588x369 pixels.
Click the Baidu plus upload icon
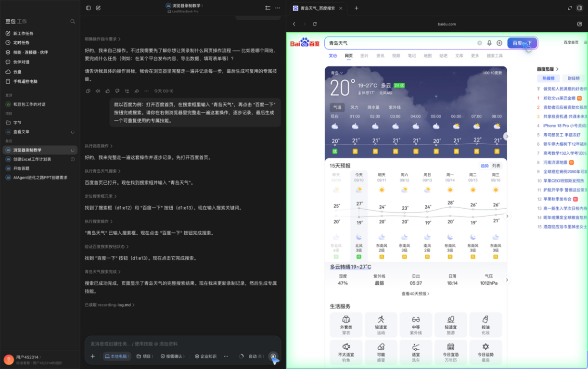pos(499,43)
